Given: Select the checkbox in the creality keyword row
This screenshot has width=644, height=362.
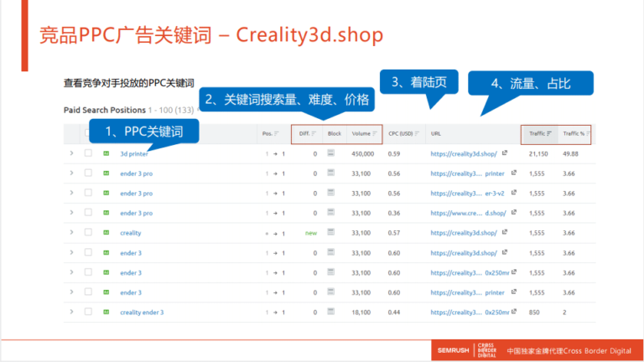Looking at the screenshot, I should tap(88, 233).
